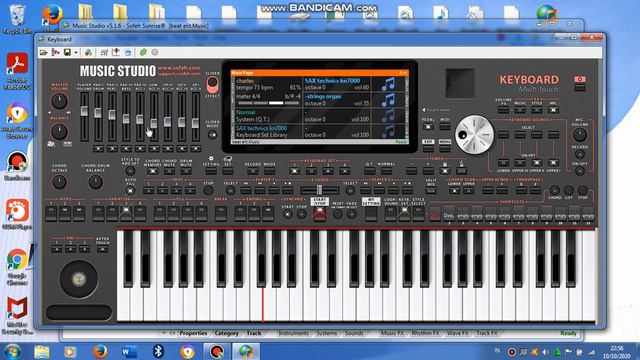
Task: Open the save icon dropdown arrow
Action: 76,53
